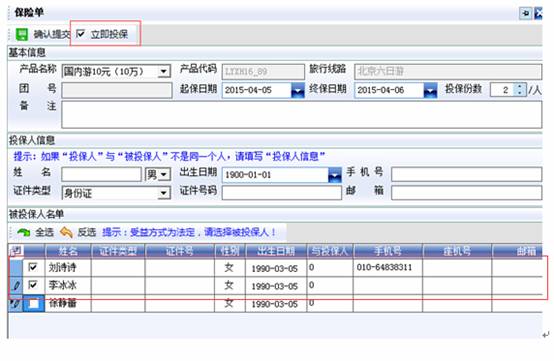Click the 性别 cell in 李冰冰 row

pos(229,285)
